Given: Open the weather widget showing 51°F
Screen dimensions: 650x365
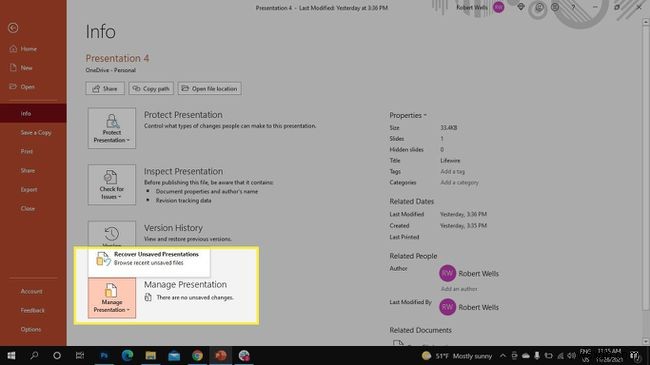Looking at the screenshot, I should 457,356.
